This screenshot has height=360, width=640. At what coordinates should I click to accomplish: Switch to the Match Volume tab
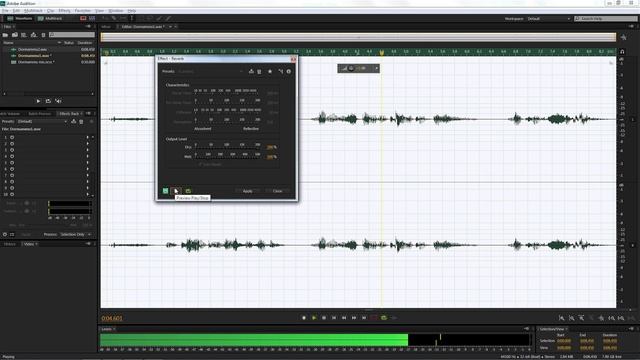coord(10,113)
